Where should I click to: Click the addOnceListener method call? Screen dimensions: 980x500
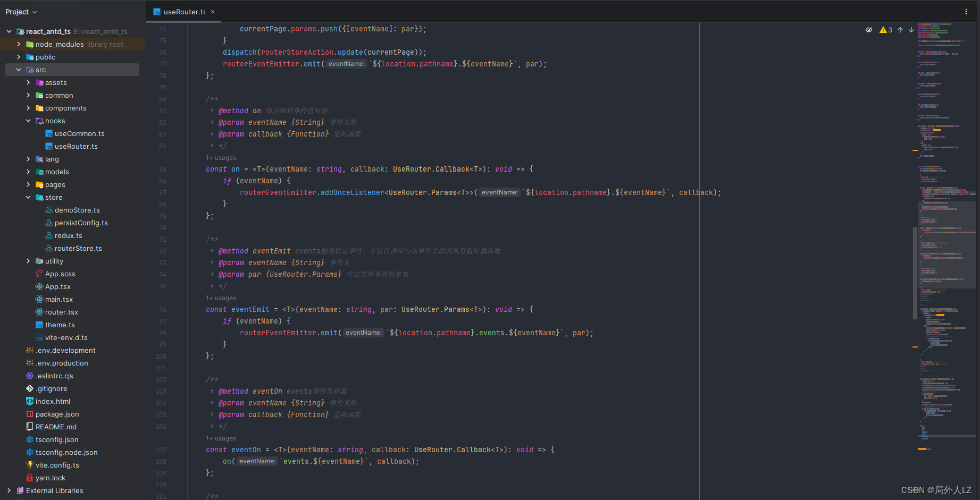(x=352, y=192)
